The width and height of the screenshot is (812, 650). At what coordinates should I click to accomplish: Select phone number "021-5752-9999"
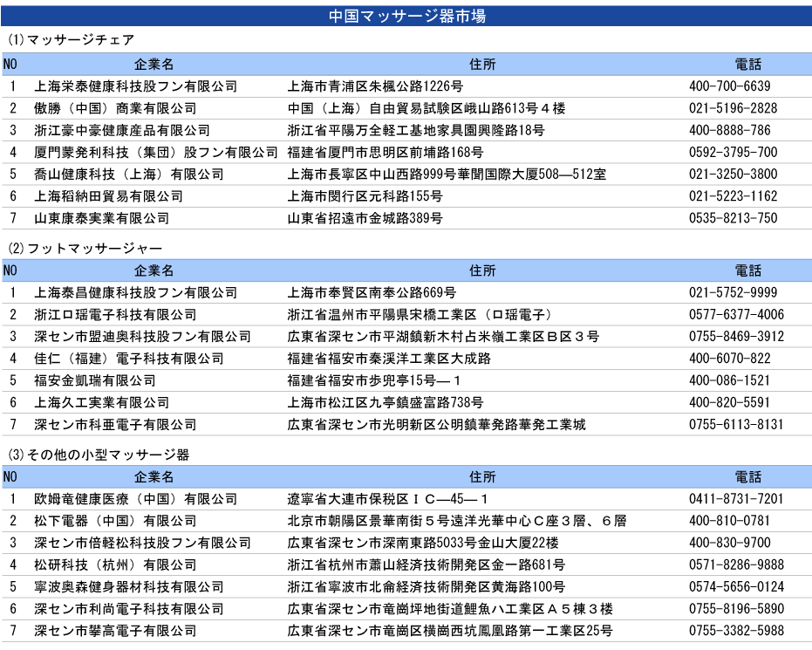click(x=734, y=292)
